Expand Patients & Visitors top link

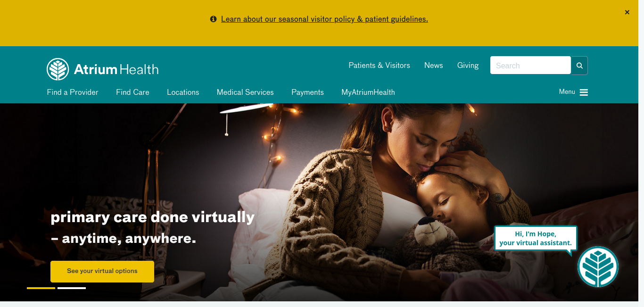380,66
